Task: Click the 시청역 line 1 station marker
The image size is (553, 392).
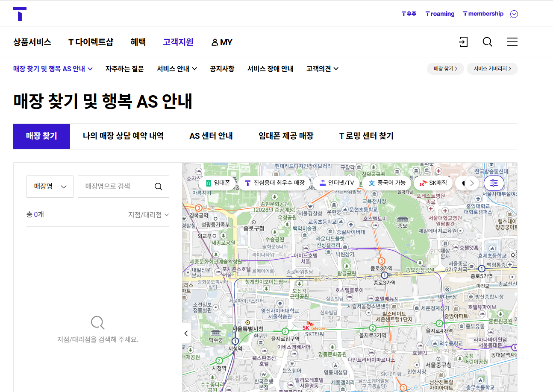Action: click(235, 341)
